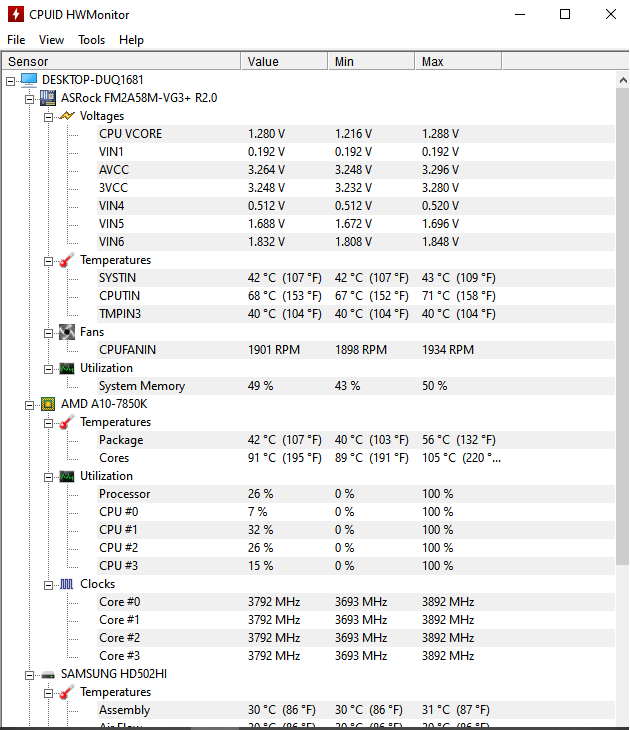The image size is (630, 730).
Task: Collapse the ASRock Utilization section
Action: point(48,369)
